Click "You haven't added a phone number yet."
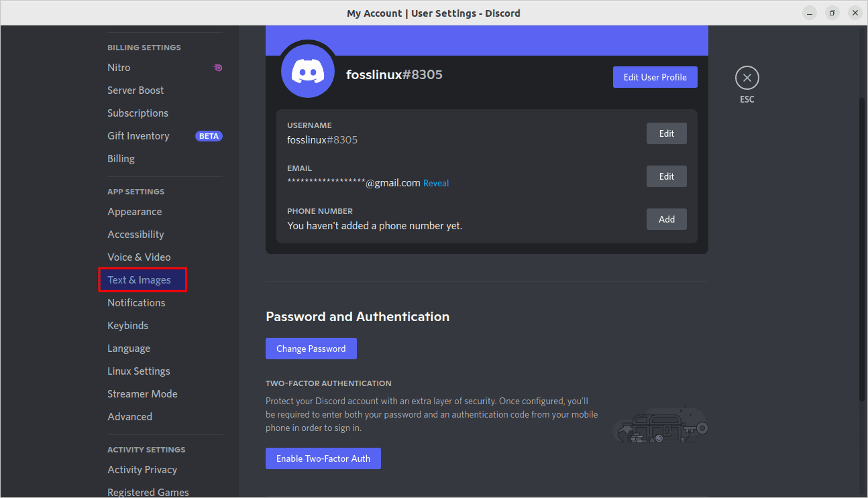Viewport: 868px width, 498px height. pyautogui.click(x=375, y=226)
